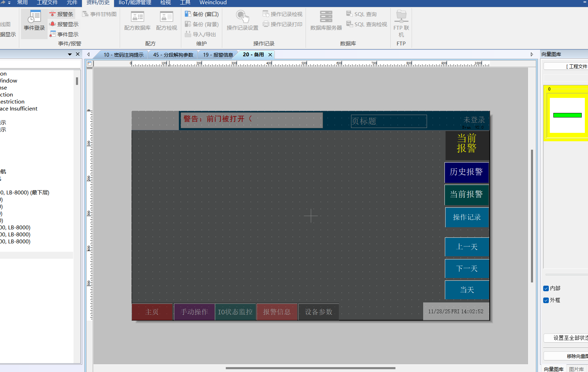The image size is (588, 372).
Task: Click the 导入/导出 import export icon
Action: click(188, 34)
